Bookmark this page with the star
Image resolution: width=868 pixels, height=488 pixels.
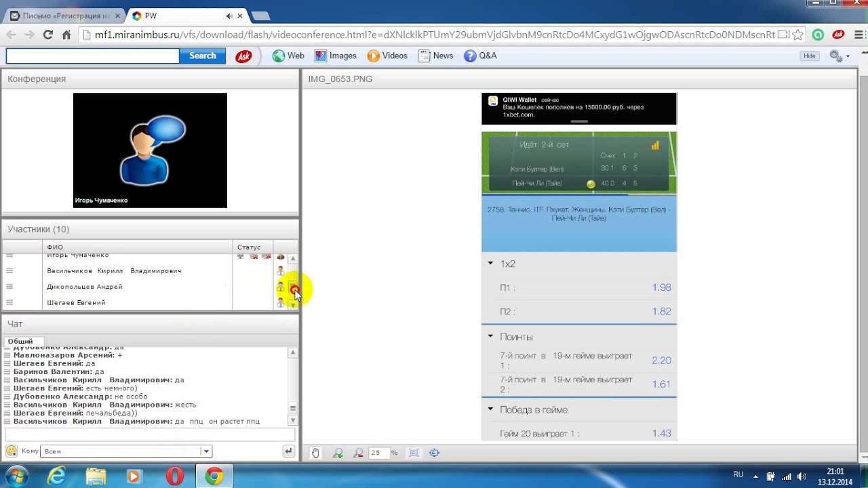pyautogui.click(x=798, y=35)
